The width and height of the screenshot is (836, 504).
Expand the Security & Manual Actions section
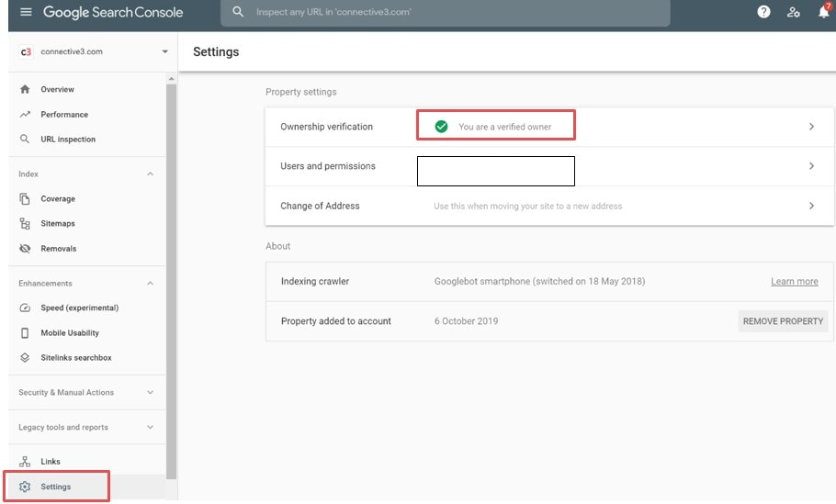coord(150,393)
